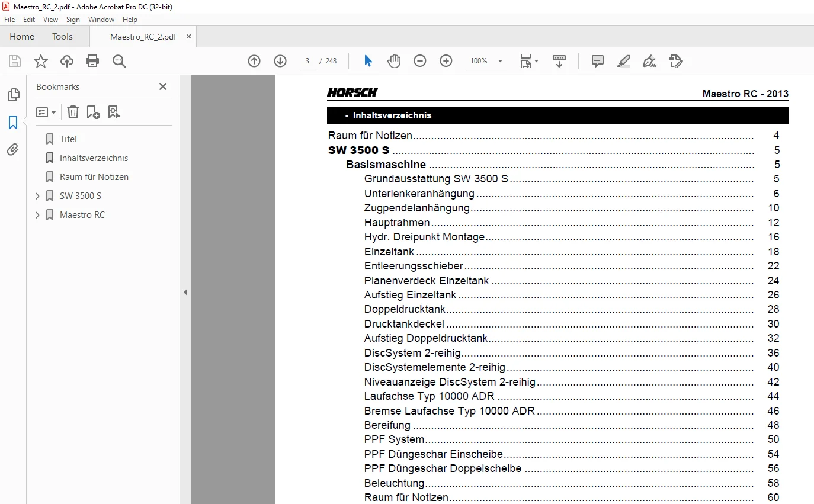Zoom out with the minus button
This screenshot has width=814, height=504.
coord(420,61)
